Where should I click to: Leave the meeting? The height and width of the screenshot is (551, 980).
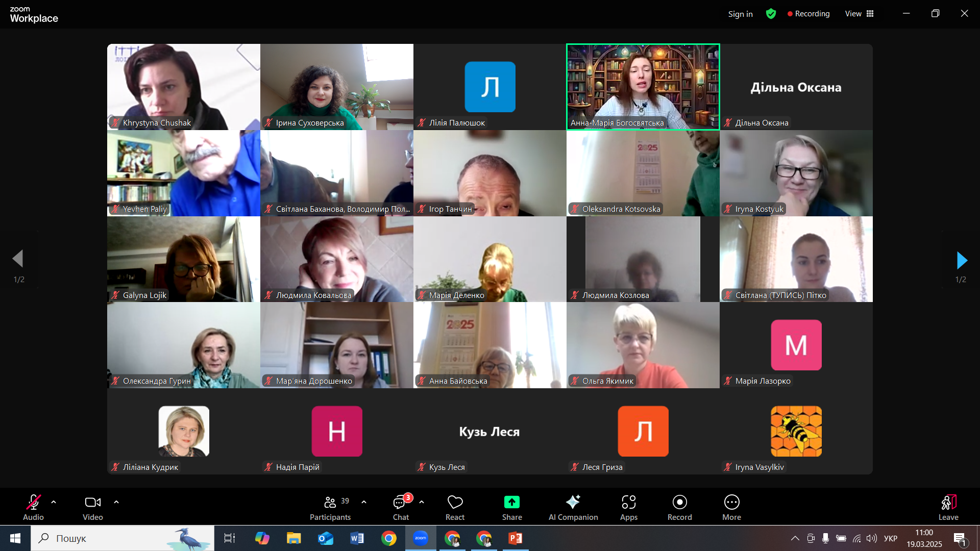pyautogui.click(x=948, y=503)
